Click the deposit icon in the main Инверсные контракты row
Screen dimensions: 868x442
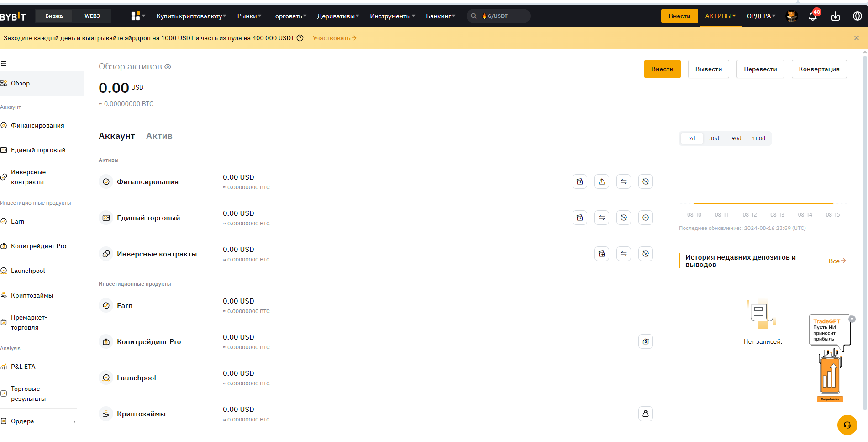pyautogui.click(x=602, y=254)
